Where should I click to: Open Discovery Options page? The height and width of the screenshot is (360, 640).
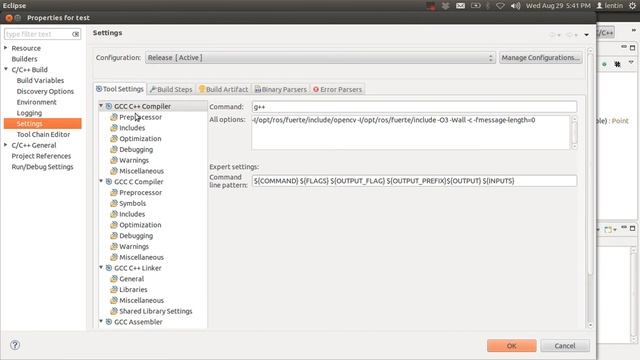(x=45, y=91)
